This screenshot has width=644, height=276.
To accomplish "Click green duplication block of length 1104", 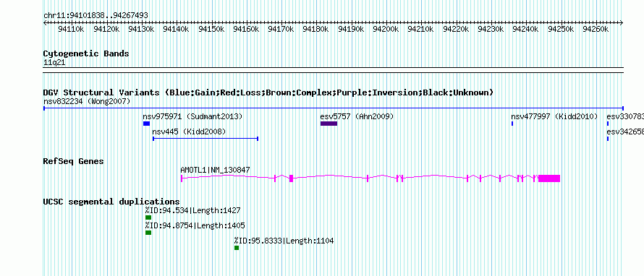I will [x=237, y=248].
